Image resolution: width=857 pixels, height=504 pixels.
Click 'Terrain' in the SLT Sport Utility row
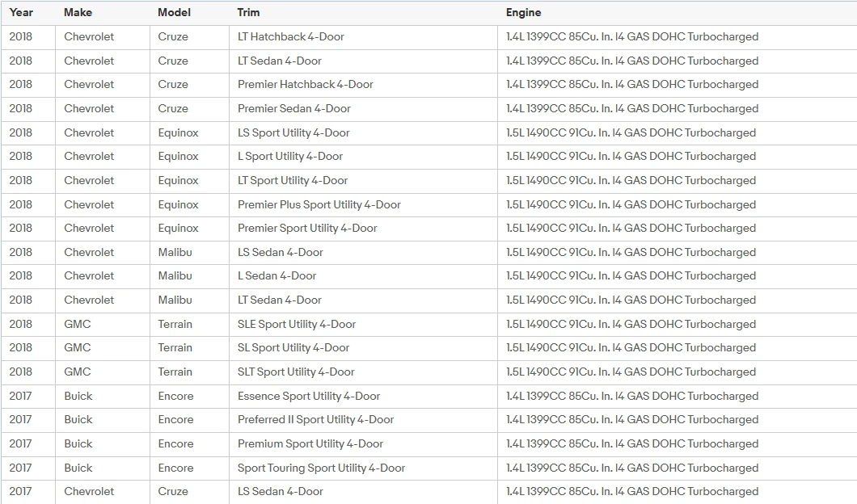[x=175, y=372]
